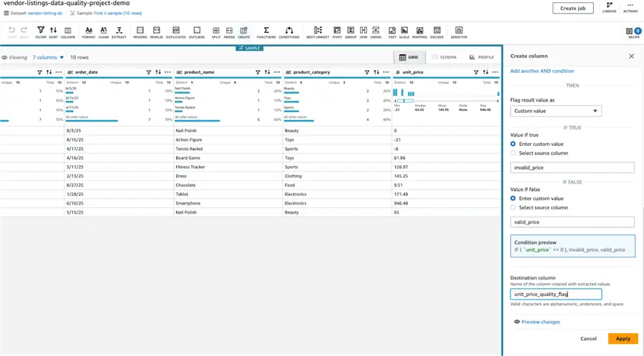The image size is (644, 356).
Task: Open the Mapping tool
Action: (420, 32)
